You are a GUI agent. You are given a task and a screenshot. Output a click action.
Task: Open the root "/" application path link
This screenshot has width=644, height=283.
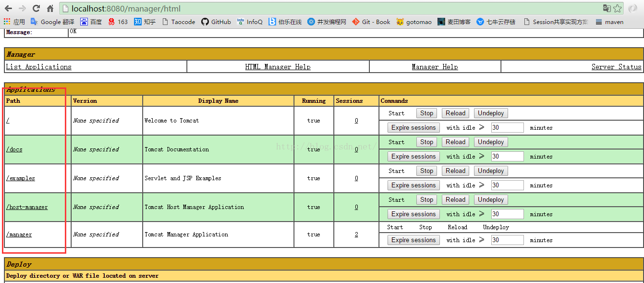point(8,121)
